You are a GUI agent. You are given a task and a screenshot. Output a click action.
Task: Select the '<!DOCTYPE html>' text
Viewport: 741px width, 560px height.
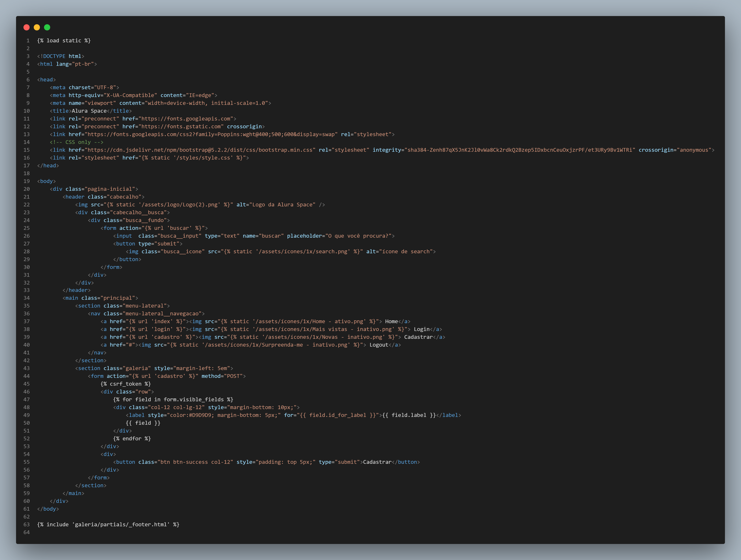click(61, 56)
